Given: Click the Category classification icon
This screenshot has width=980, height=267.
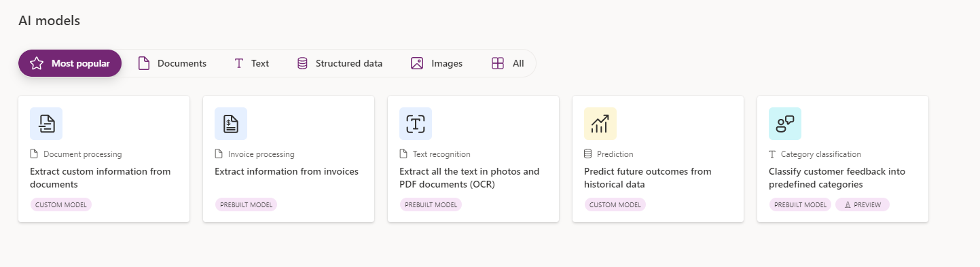Looking at the screenshot, I should coord(785,124).
